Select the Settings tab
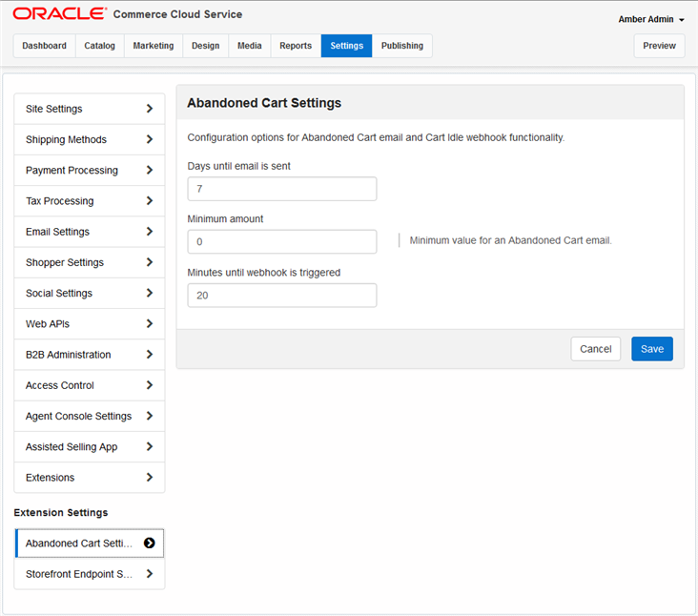 click(x=347, y=46)
